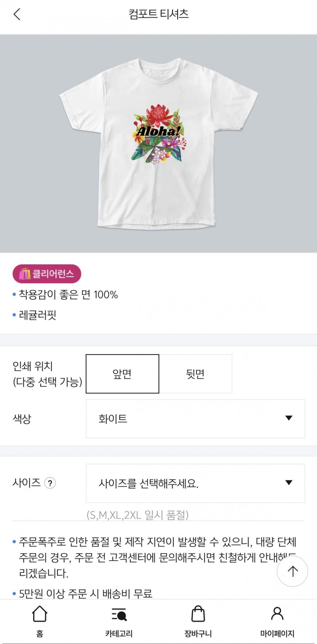
Task: Open the cart (장바구니) bag icon
Action: tap(198, 614)
